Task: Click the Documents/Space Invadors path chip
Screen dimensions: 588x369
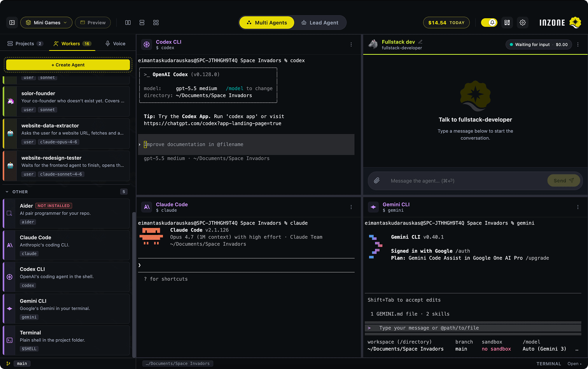Action: click(x=178, y=364)
